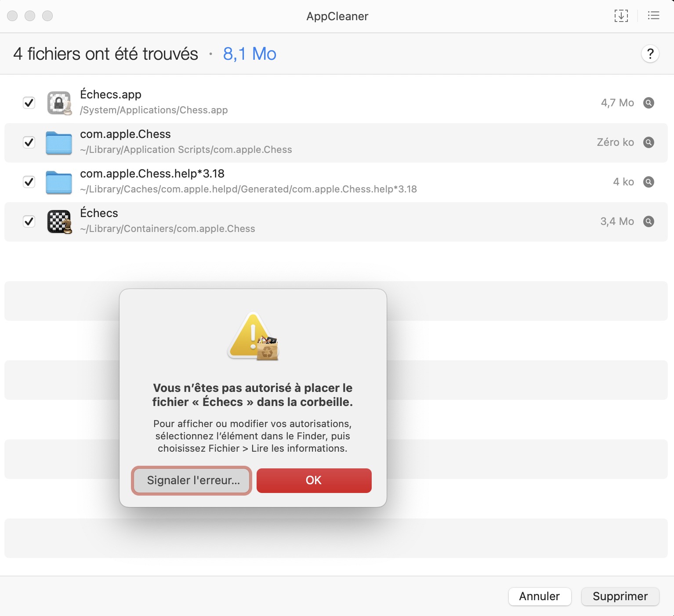Viewport: 674px width, 616px height.
Task: Uncheck the Échecs.app checkbox
Action: click(x=29, y=103)
